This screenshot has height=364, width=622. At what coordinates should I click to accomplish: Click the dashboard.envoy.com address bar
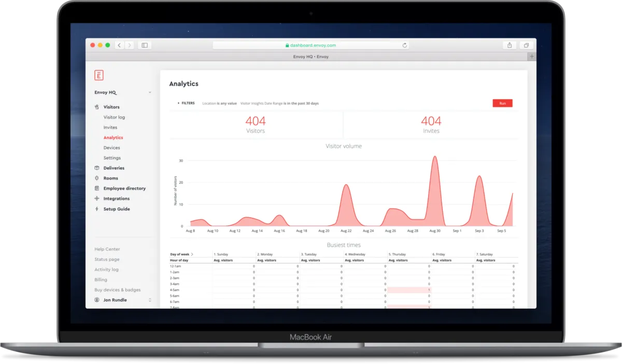pos(311,46)
